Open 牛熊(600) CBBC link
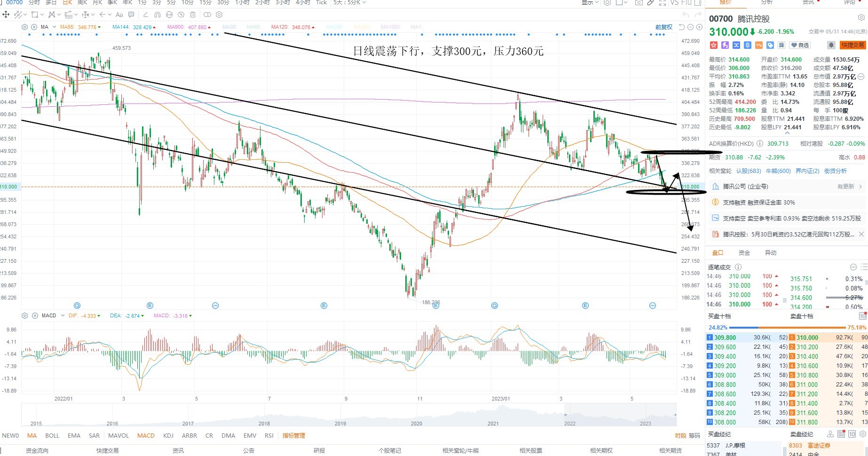Screen dimensions: 868x456 click(778, 171)
